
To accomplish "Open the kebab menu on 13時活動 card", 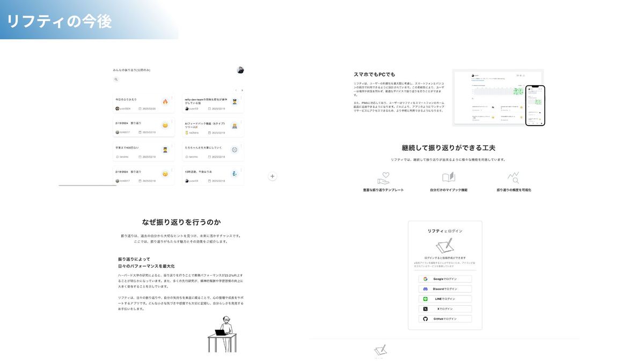I will (241, 170).
